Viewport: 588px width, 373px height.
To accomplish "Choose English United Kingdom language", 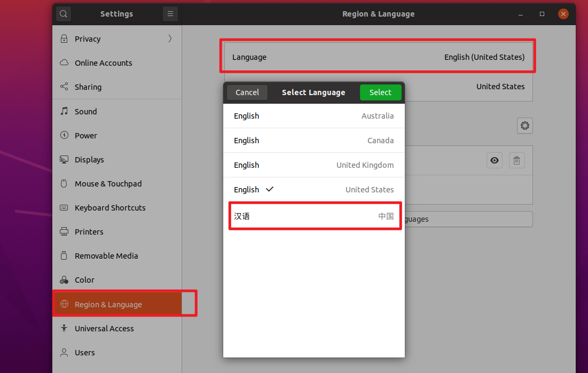I will [313, 165].
